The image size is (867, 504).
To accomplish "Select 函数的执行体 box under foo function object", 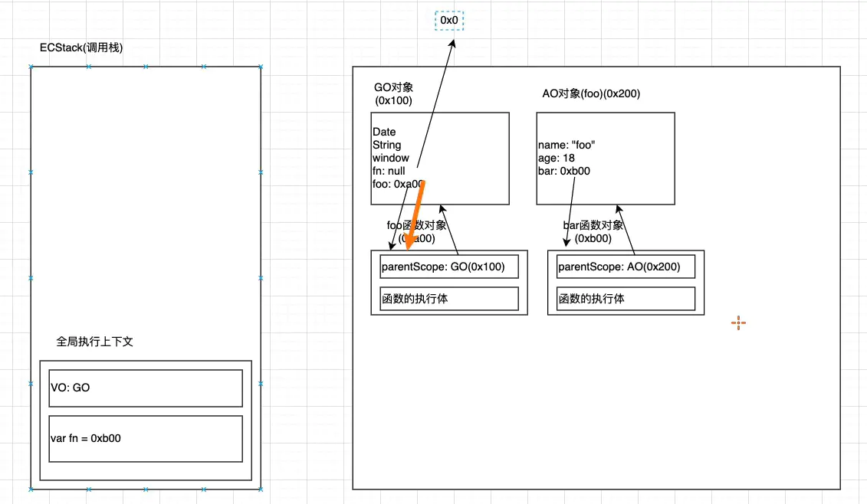I will pos(449,299).
